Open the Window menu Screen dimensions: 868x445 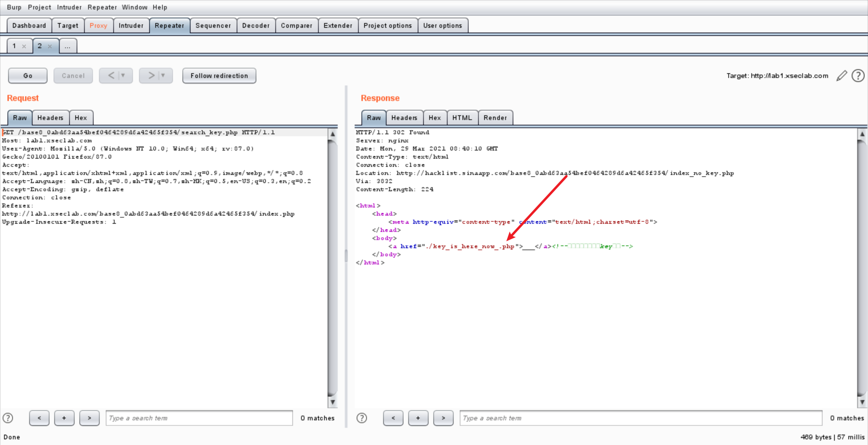point(134,7)
